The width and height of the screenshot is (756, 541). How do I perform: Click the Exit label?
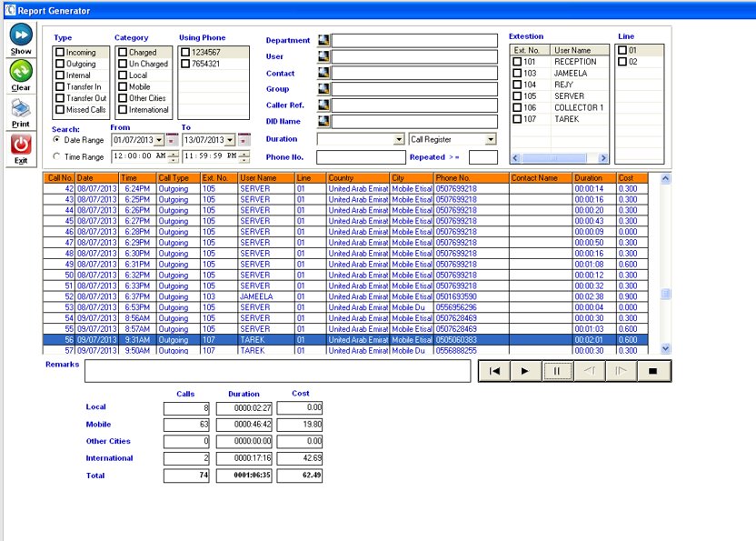(21, 161)
